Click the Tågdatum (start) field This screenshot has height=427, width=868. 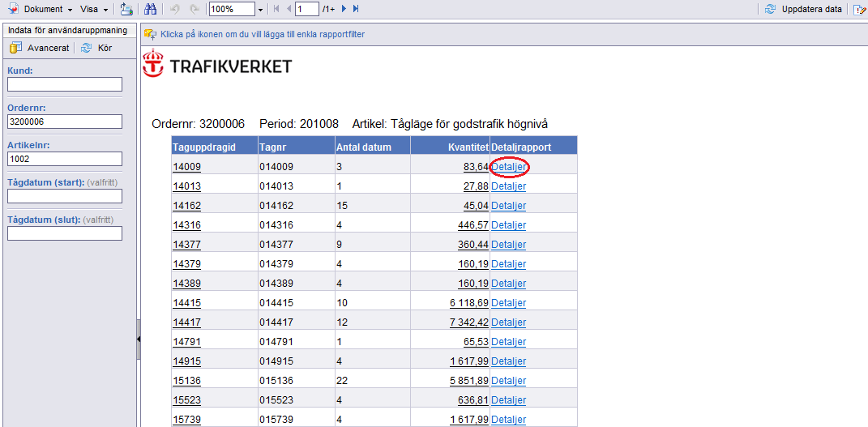[65, 196]
